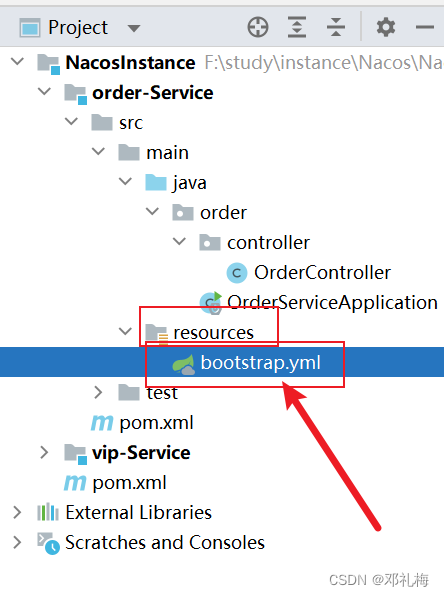Click the vip-Service module folder icon
The image size is (444, 596).
pos(75,454)
